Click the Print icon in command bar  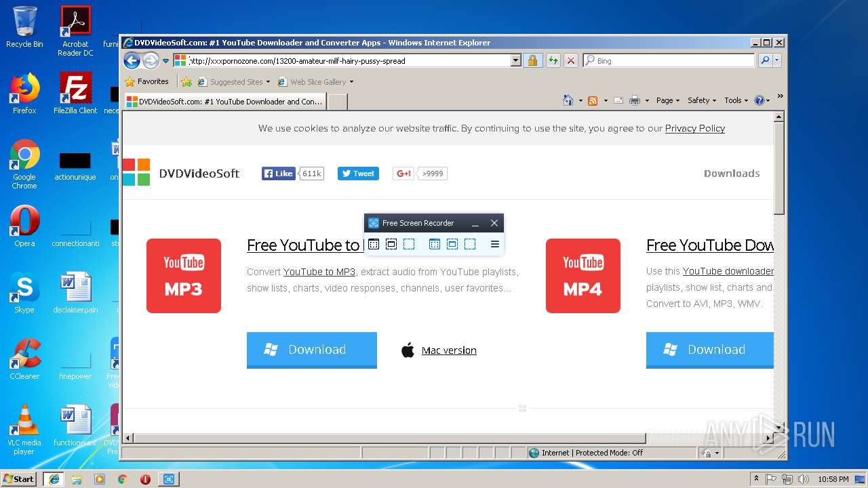point(635,100)
